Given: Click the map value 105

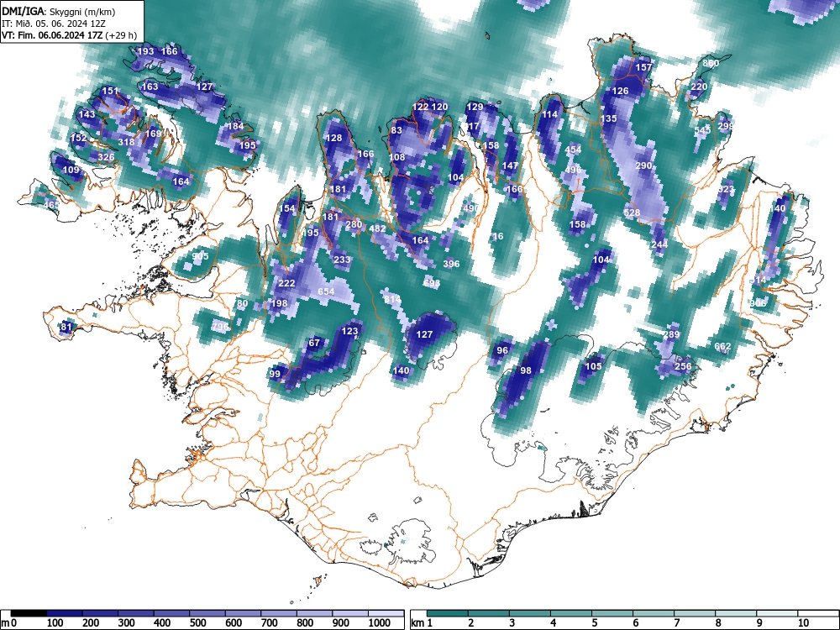Looking at the screenshot, I should click(x=593, y=366).
